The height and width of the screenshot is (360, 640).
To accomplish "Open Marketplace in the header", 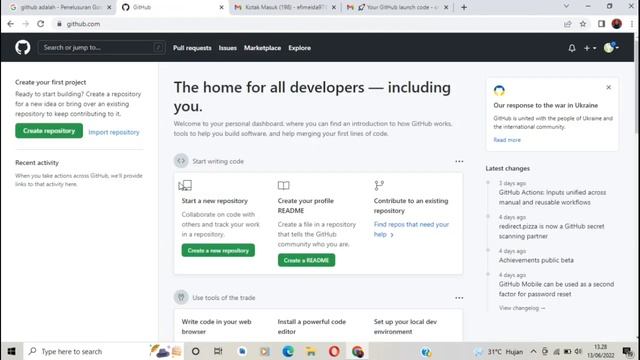I will pos(262,48).
